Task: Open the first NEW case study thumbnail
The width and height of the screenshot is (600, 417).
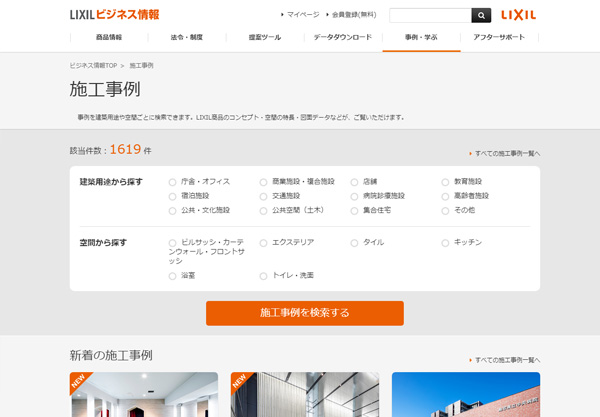Action: (144, 395)
